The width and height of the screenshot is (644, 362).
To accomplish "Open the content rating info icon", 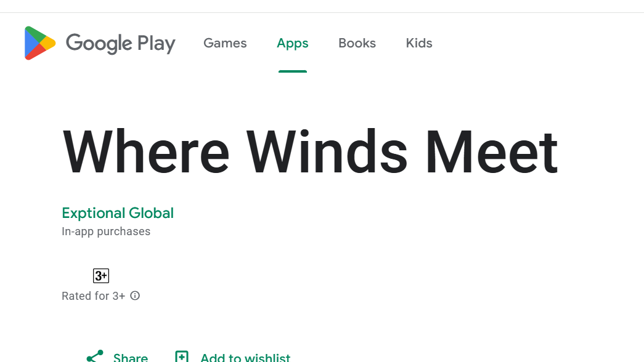I will point(135,296).
